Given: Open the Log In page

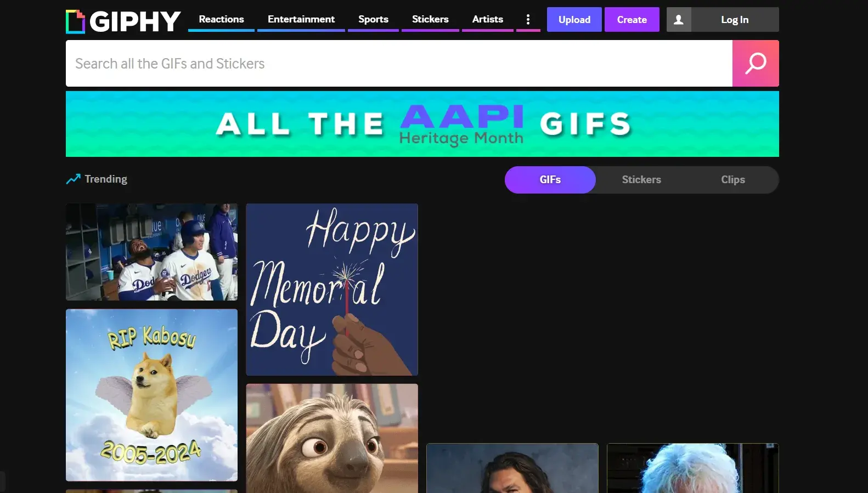Looking at the screenshot, I should [735, 20].
